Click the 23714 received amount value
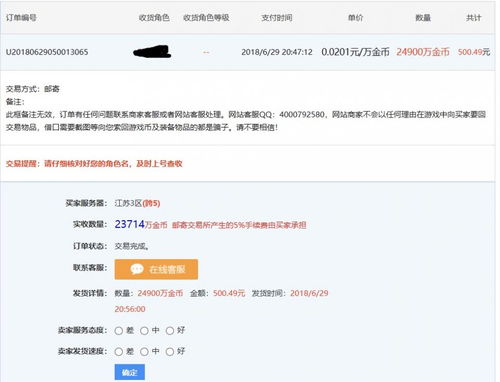The image size is (500, 382). click(x=130, y=224)
